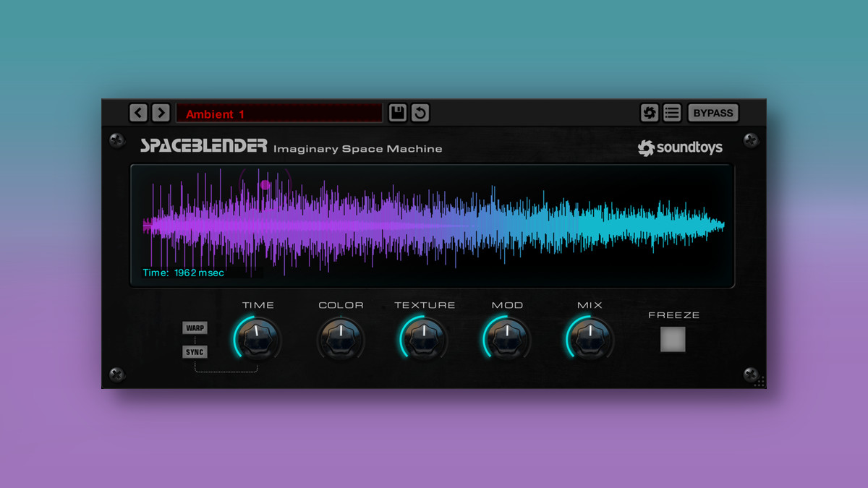Image resolution: width=868 pixels, height=488 pixels.
Task: Go to the previous preset arrow
Action: (x=138, y=113)
